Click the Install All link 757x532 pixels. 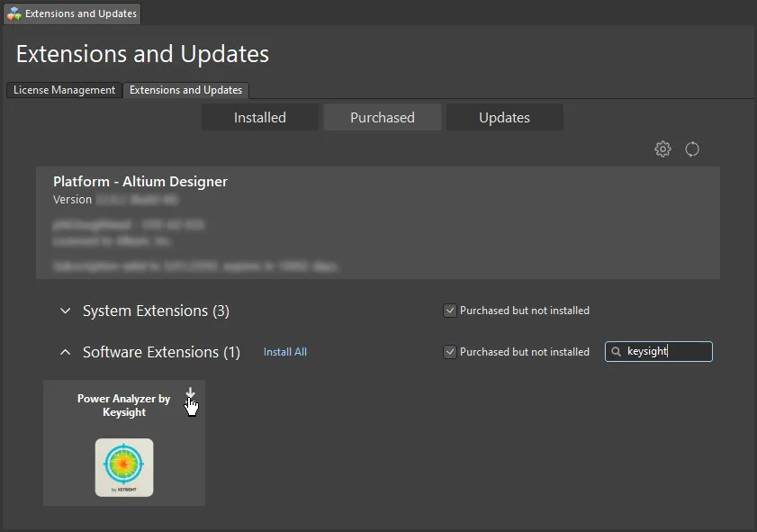285,352
